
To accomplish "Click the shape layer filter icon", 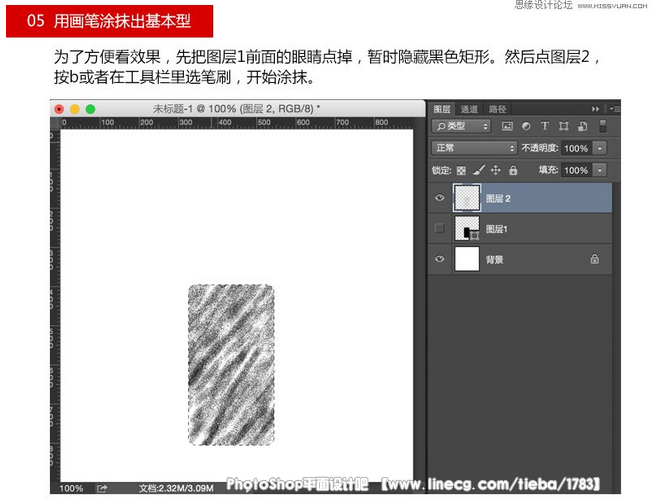I will [x=564, y=127].
